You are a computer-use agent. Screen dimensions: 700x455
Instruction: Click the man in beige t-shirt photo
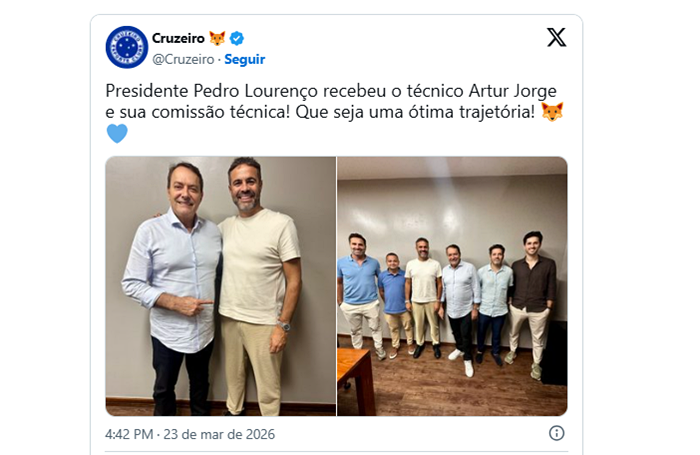[257, 286]
